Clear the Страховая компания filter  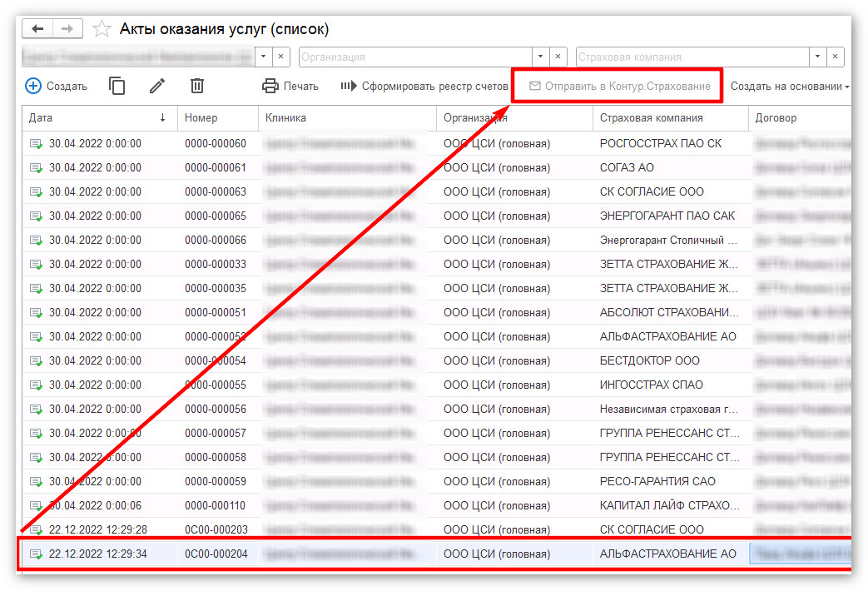836,57
